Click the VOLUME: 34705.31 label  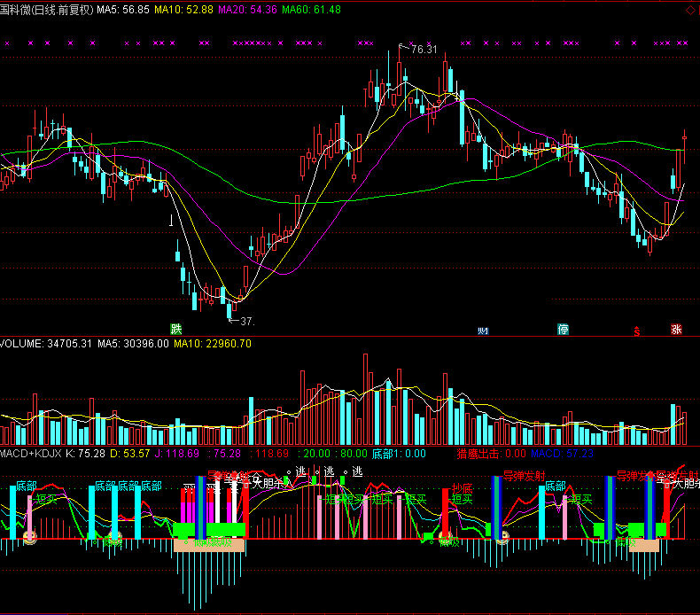point(46,344)
